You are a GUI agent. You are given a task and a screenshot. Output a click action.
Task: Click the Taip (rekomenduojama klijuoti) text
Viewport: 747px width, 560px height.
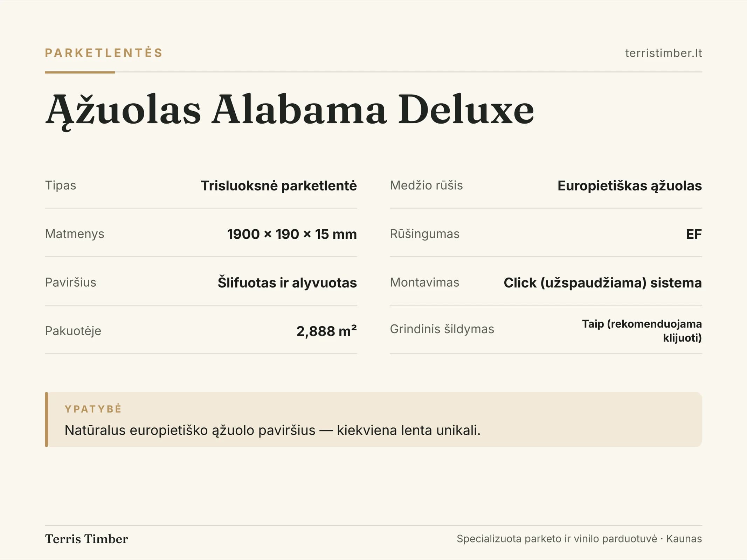(x=642, y=331)
